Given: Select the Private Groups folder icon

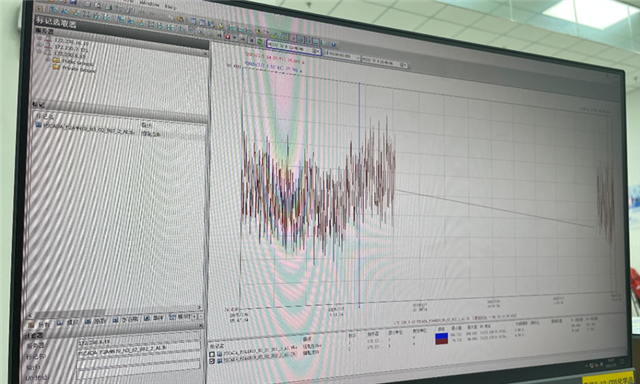Looking at the screenshot, I should pyautogui.click(x=56, y=67).
